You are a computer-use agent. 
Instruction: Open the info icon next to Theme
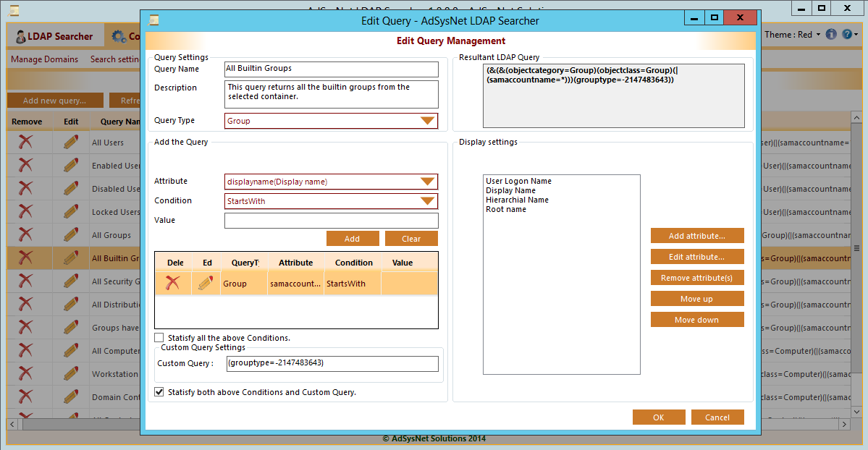831,34
